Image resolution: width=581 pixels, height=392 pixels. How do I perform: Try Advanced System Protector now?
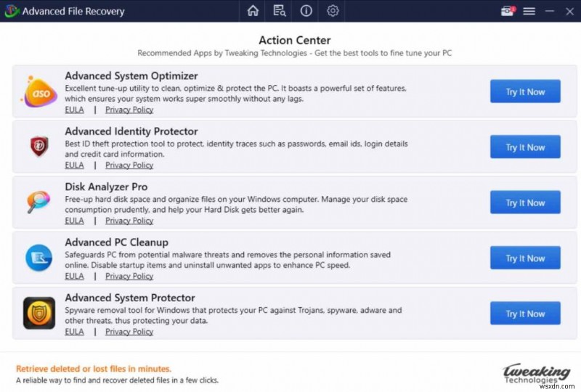coord(525,314)
